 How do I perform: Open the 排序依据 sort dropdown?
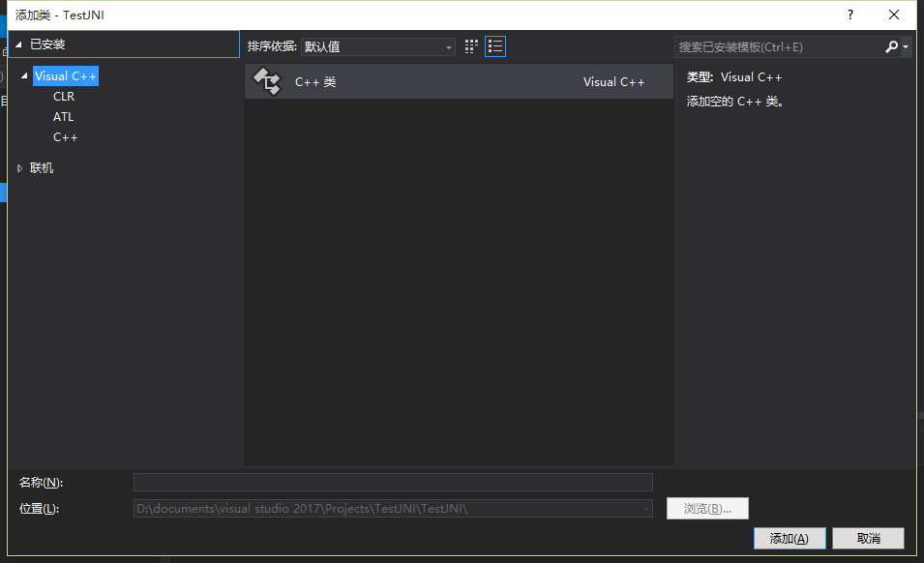tap(377, 46)
